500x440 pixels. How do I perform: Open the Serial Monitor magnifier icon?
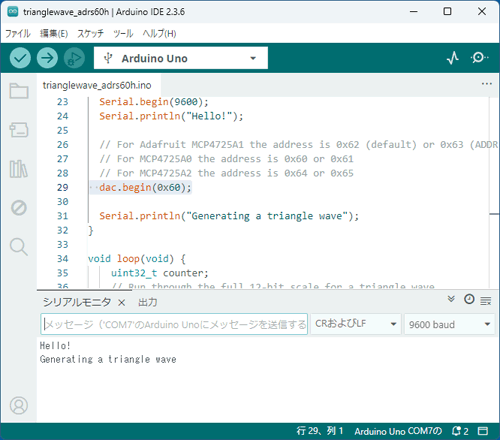[x=479, y=58]
